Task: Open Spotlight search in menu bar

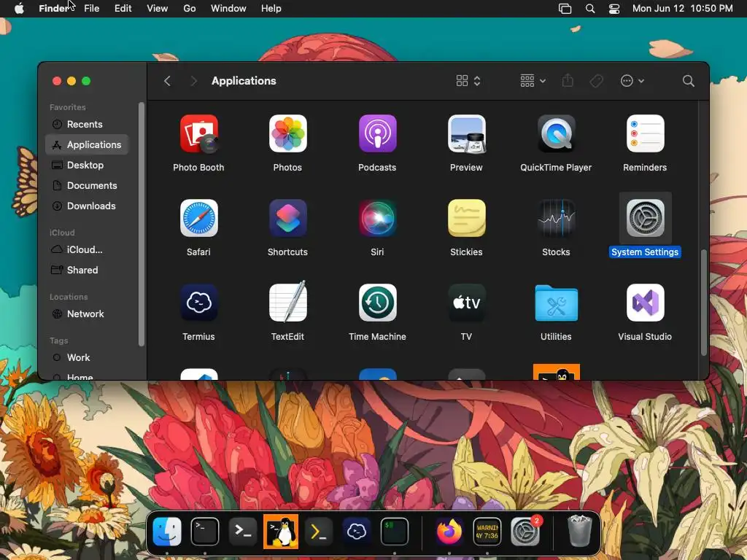Action: (x=589, y=9)
